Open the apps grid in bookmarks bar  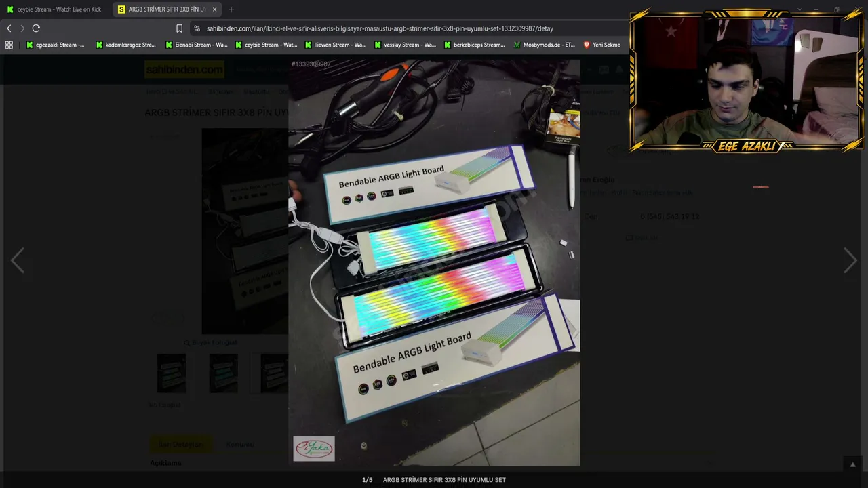pos(9,45)
